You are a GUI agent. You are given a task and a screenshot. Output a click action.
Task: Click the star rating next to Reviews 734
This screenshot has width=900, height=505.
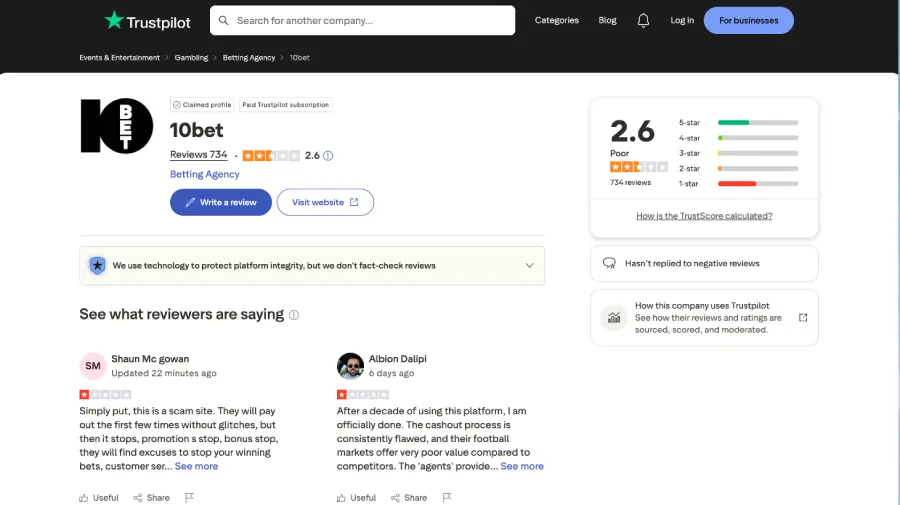point(271,156)
